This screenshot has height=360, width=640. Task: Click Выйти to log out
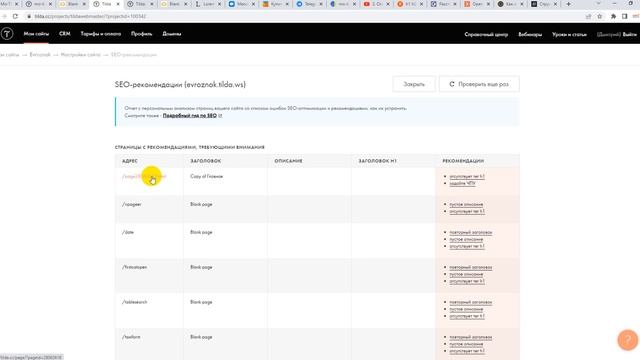point(630,34)
